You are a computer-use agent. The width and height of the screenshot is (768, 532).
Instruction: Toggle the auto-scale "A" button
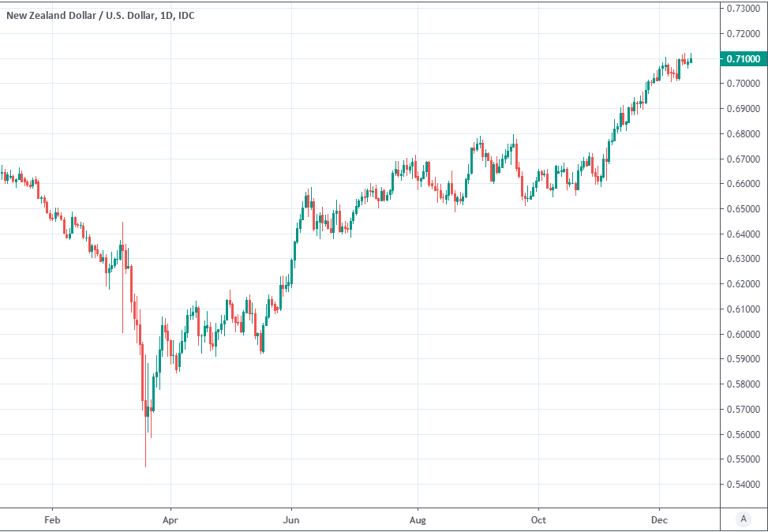742,519
